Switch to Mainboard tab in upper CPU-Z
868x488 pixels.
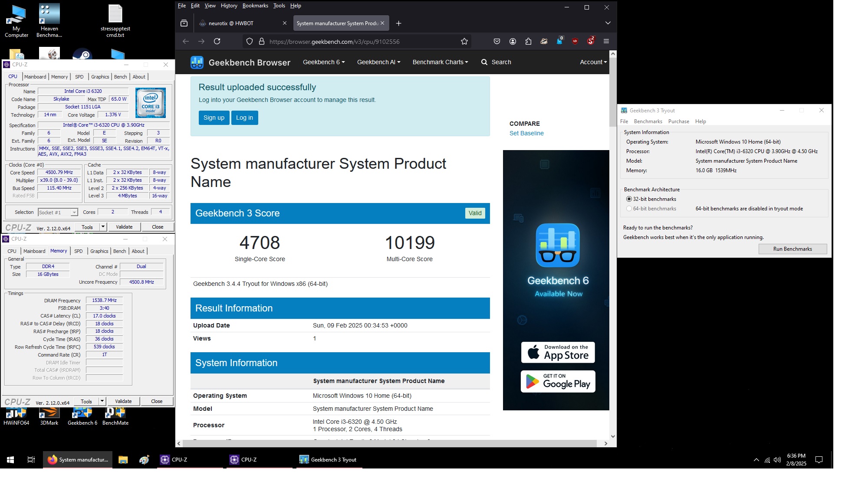pos(35,77)
